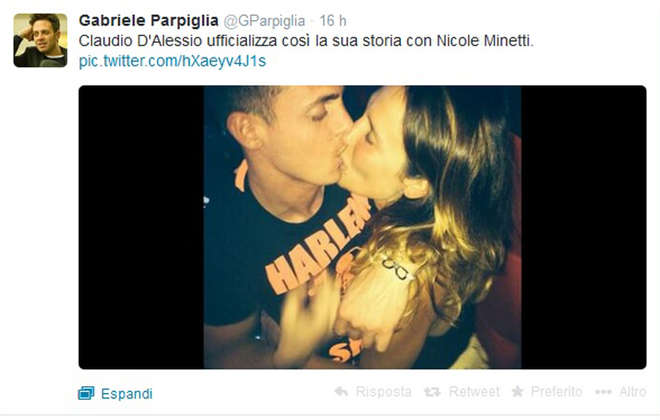Open the 16 h timestamp link

[333, 21]
